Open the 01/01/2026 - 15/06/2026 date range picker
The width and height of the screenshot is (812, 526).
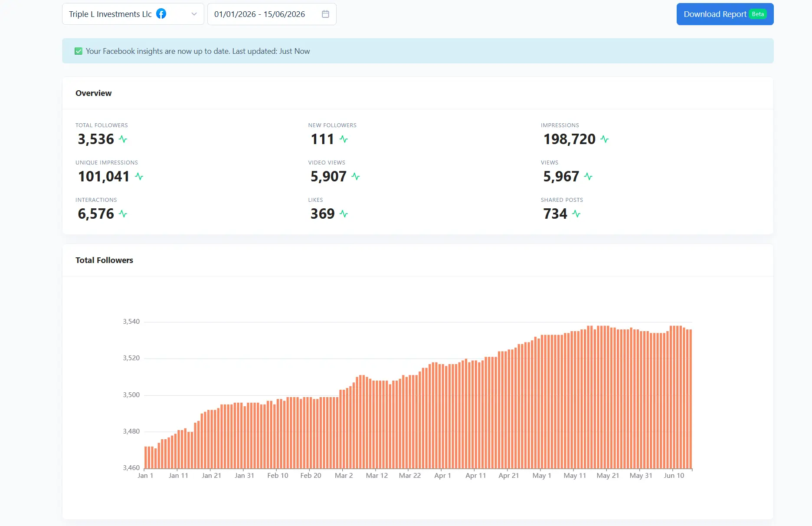pyautogui.click(x=272, y=14)
